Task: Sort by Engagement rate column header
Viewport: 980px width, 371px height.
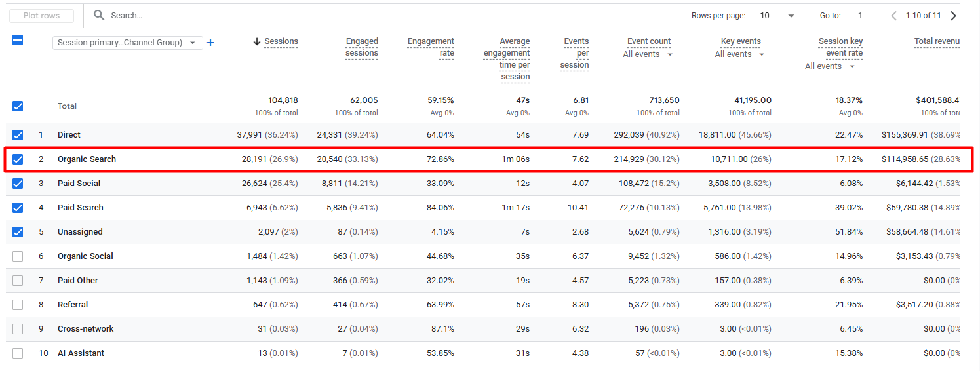Action: (x=431, y=47)
